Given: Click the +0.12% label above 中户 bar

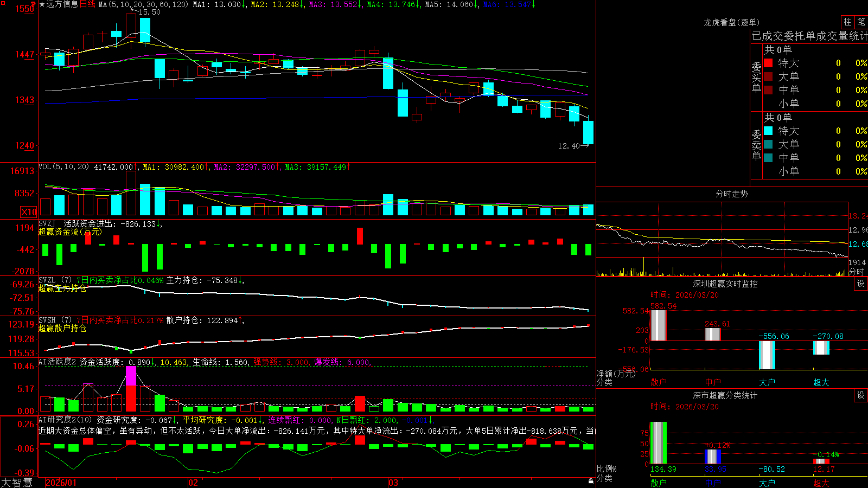Looking at the screenshot, I should point(718,445).
